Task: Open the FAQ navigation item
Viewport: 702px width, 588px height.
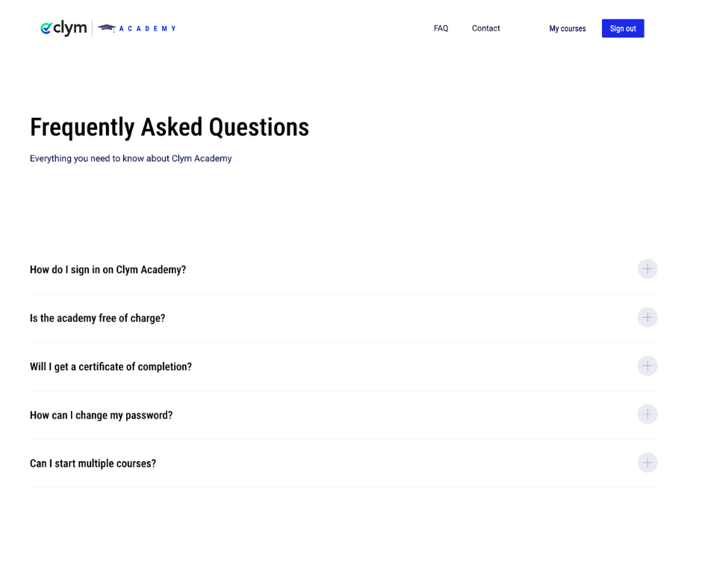Action: coord(441,28)
